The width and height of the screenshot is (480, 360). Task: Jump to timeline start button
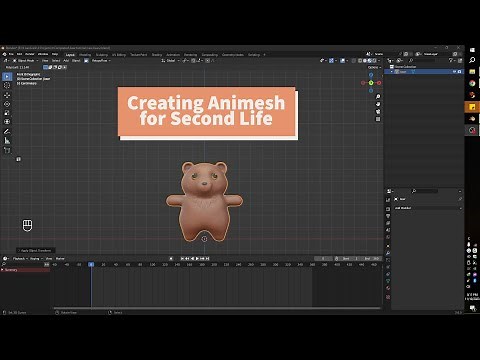(x=182, y=259)
